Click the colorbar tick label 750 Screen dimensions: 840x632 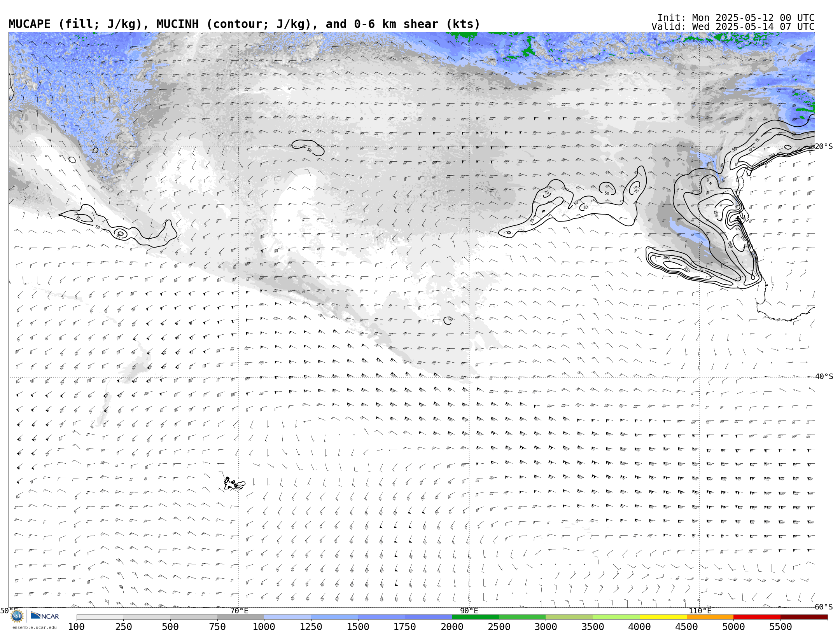point(217,627)
